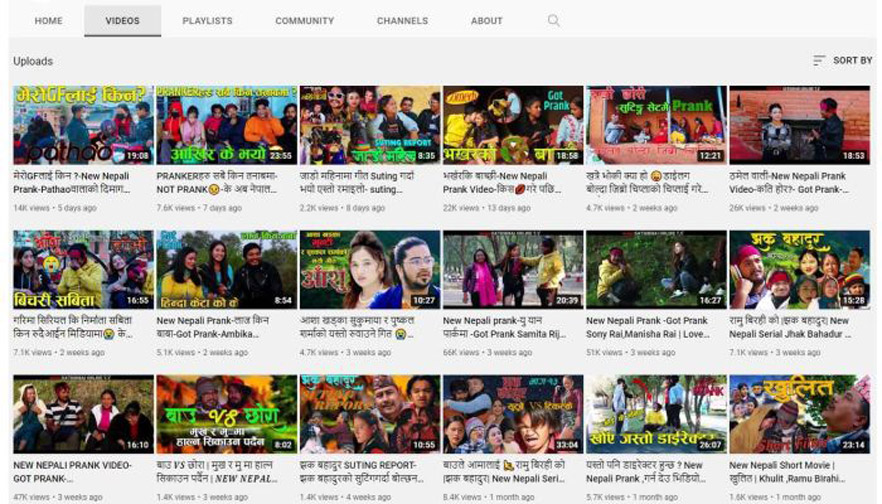Click the Uploads section heading

(x=33, y=61)
